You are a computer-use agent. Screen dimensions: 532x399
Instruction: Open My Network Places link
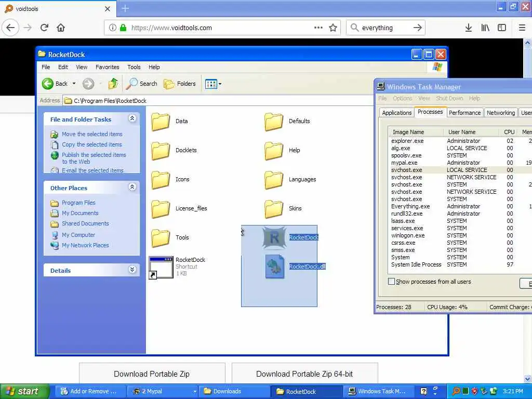[x=85, y=245]
